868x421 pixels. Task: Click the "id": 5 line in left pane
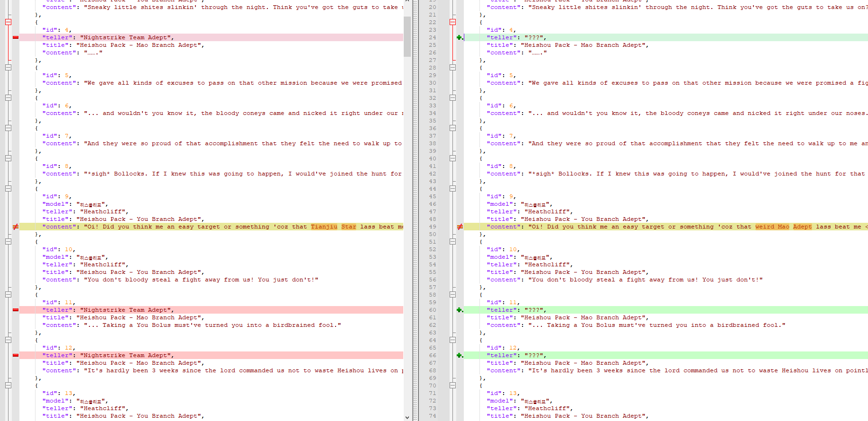(57, 75)
